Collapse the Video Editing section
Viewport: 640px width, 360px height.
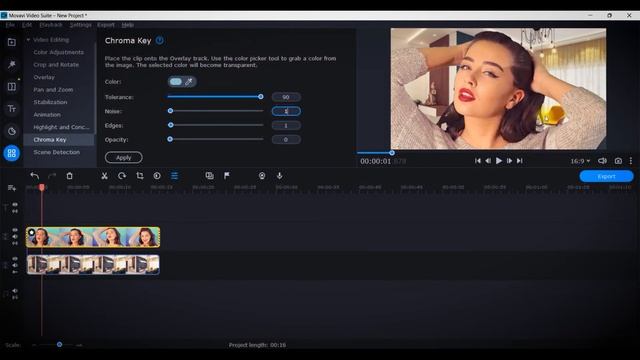28,40
